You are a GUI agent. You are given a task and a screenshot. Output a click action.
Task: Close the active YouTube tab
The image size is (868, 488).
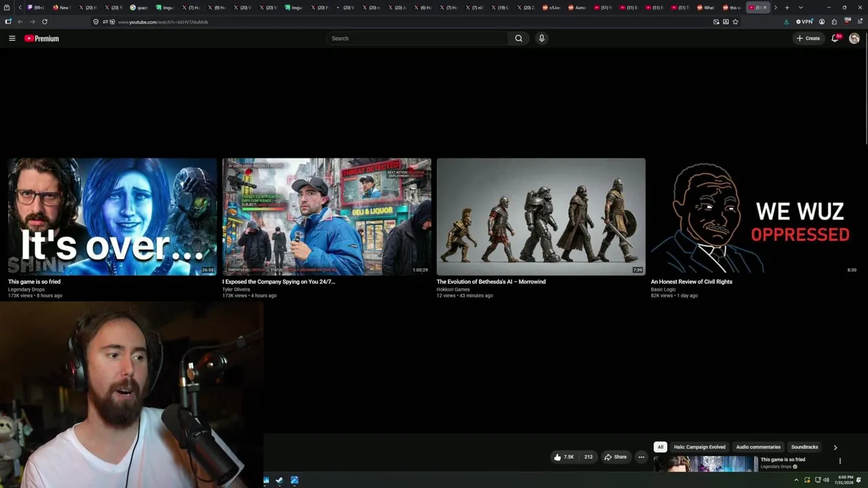764,7
